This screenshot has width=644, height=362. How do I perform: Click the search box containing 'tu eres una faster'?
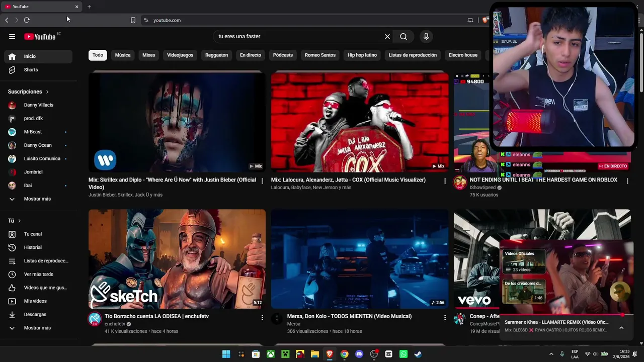[x=300, y=36]
